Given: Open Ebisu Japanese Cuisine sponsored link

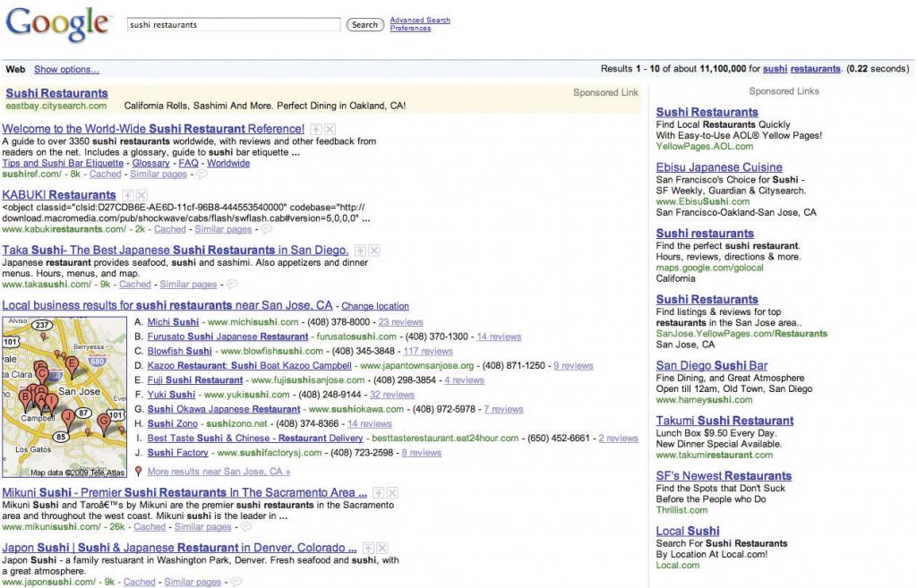Looking at the screenshot, I should (x=719, y=167).
